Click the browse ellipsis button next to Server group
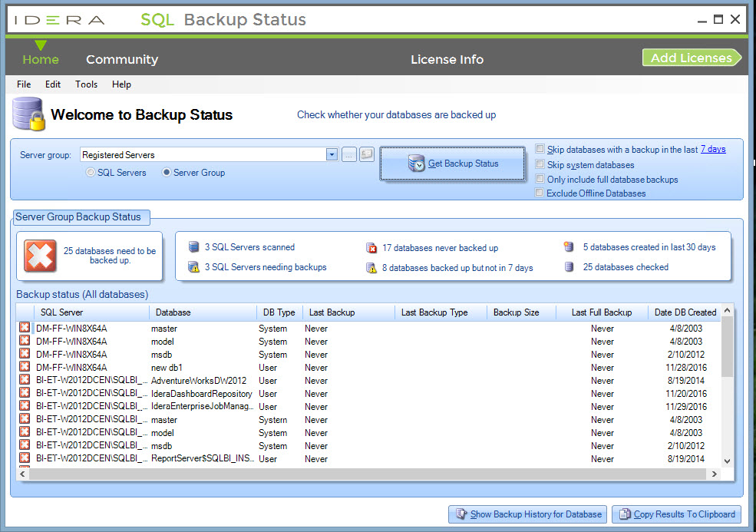 348,155
